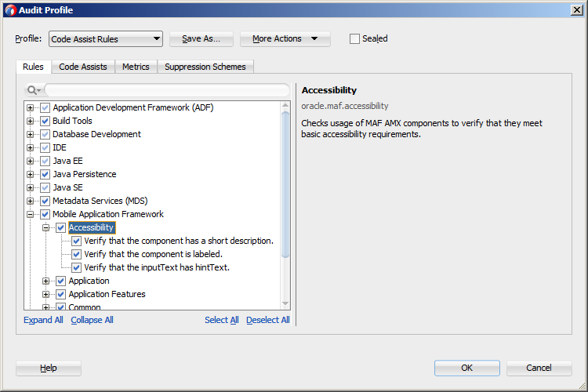The image size is (588, 392).
Task: Expand the Database Development node
Action: coord(30,134)
